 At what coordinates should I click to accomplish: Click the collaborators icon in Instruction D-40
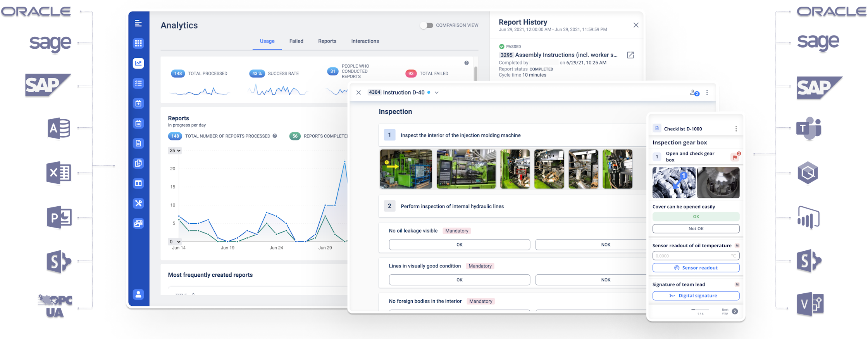coord(694,93)
